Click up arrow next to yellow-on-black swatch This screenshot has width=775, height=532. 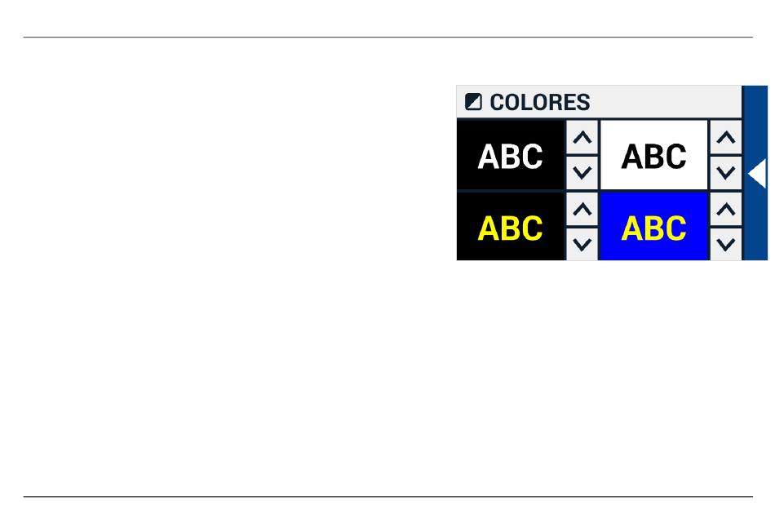point(582,210)
